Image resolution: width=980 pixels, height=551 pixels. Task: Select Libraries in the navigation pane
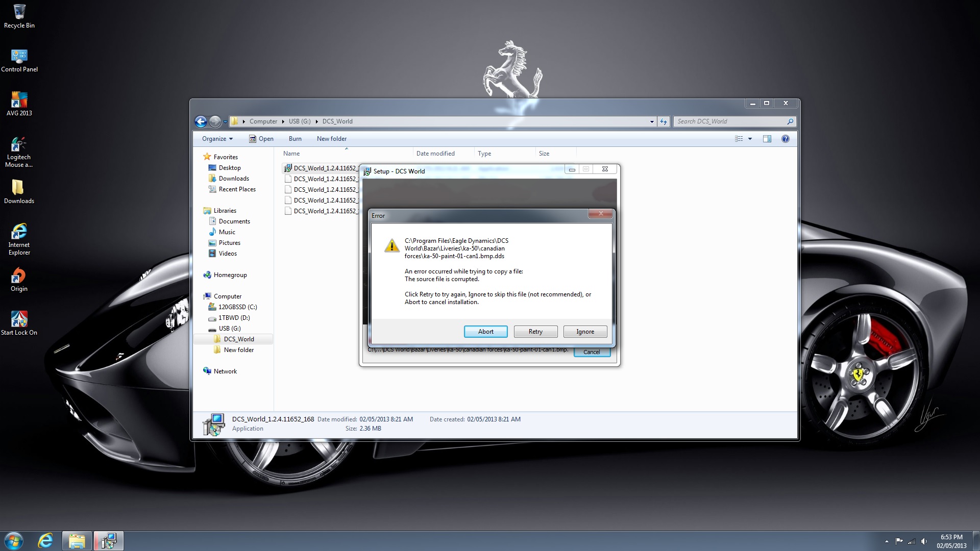coord(220,211)
